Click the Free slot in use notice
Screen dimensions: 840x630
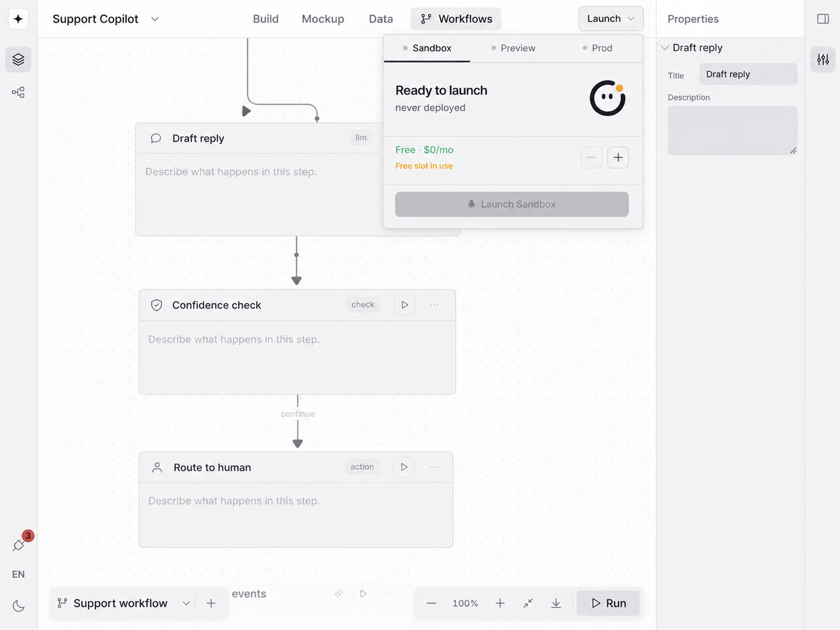[x=424, y=166]
